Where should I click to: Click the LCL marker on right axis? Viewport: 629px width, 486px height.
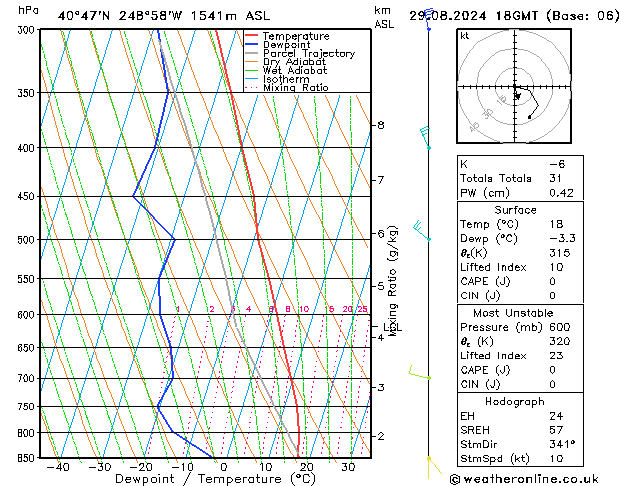pyautogui.click(x=393, y=327)
